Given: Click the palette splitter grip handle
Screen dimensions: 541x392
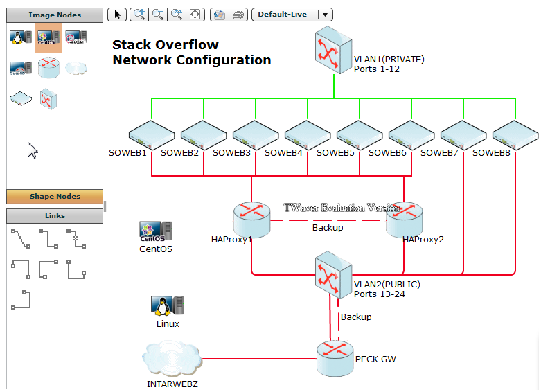Looking at the screenshot, I should (x=105, y=206).
